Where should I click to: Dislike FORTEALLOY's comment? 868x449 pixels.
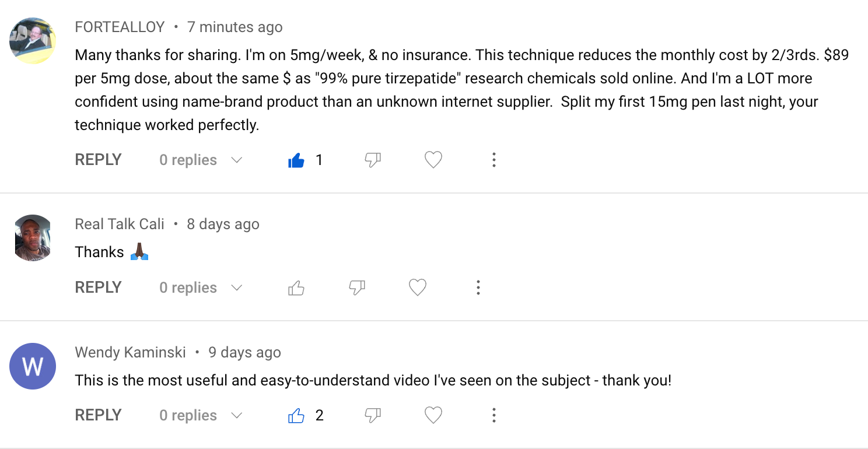373,160
